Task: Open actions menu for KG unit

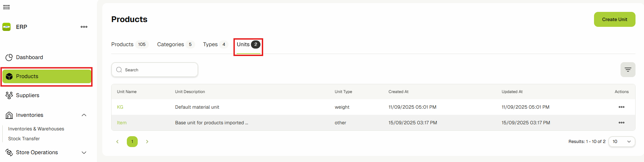Action: [x=621, y=107]
